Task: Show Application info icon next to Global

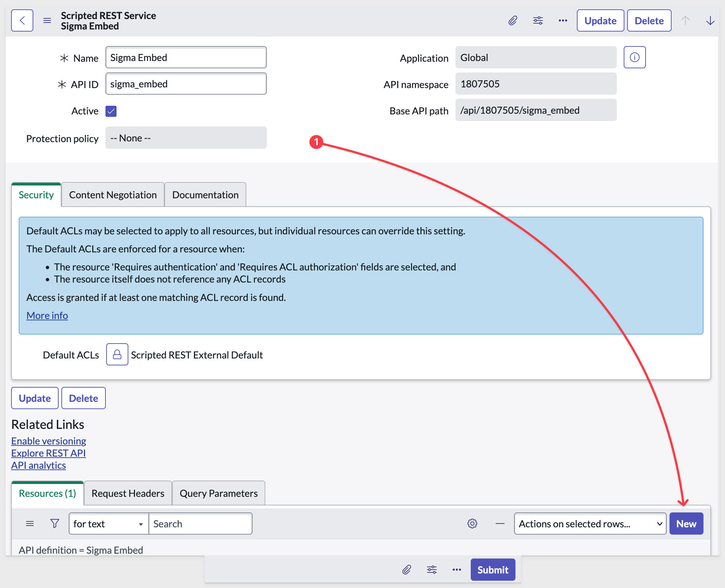Action: pos(634,57)
